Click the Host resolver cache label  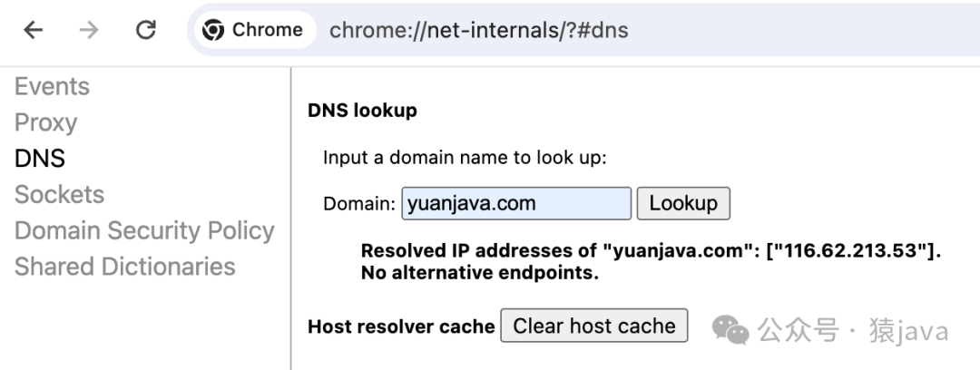point(401,326)
